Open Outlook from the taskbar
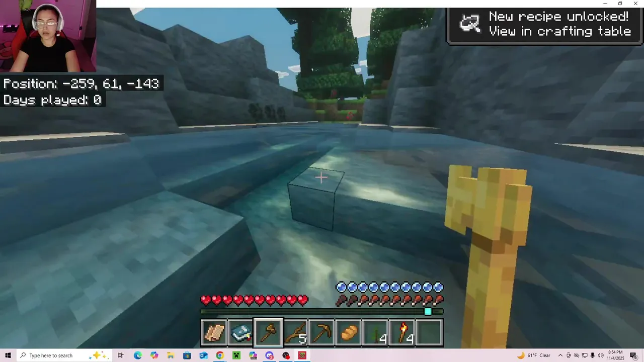Image resolution: width=644 pixels, height=362 pixels. coord(203,355)
